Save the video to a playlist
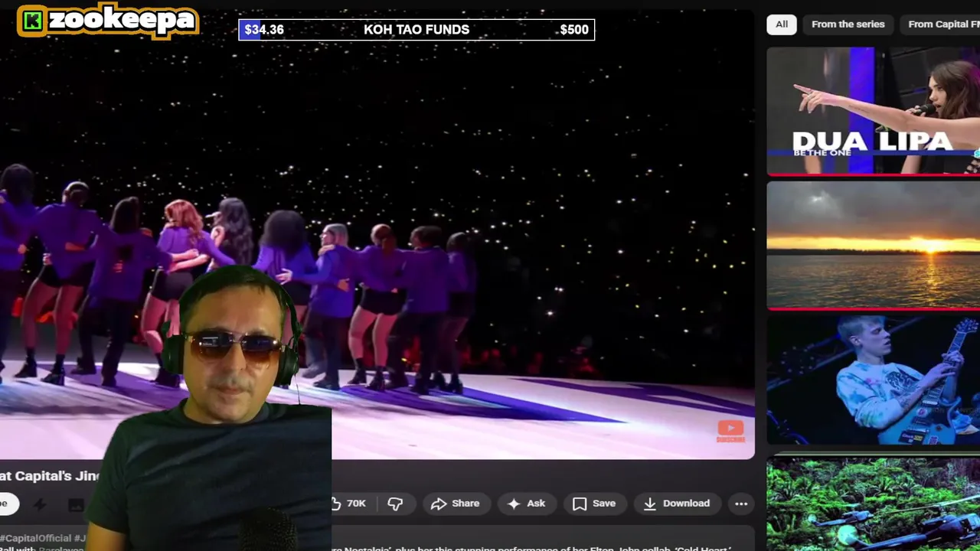 [x=594, y=504]
